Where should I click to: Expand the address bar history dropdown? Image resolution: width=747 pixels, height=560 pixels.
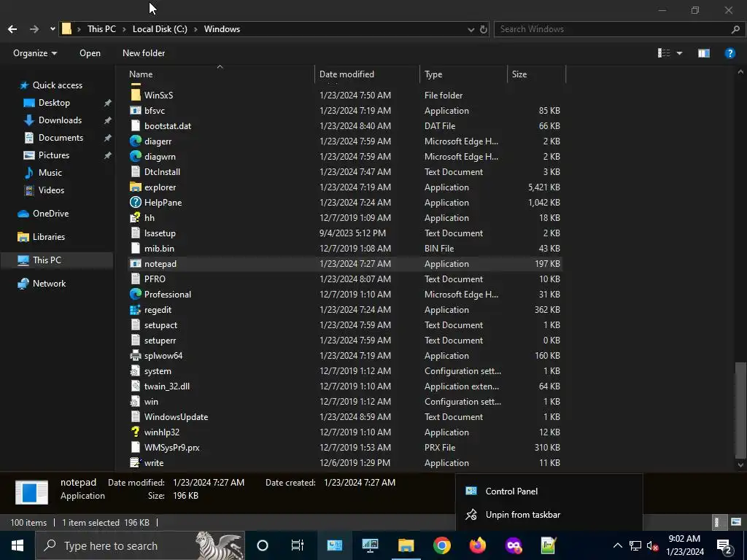pos(471,29)
